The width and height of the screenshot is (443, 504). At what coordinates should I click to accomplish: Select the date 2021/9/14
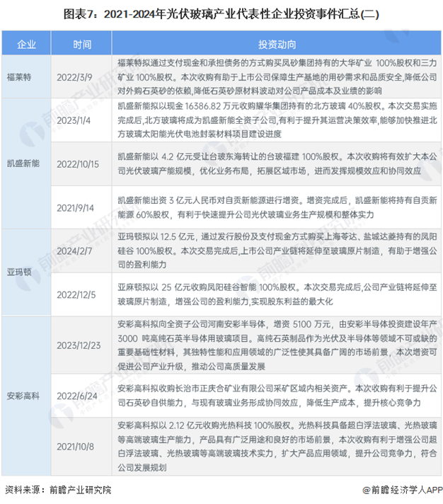[x=76, y=208]
